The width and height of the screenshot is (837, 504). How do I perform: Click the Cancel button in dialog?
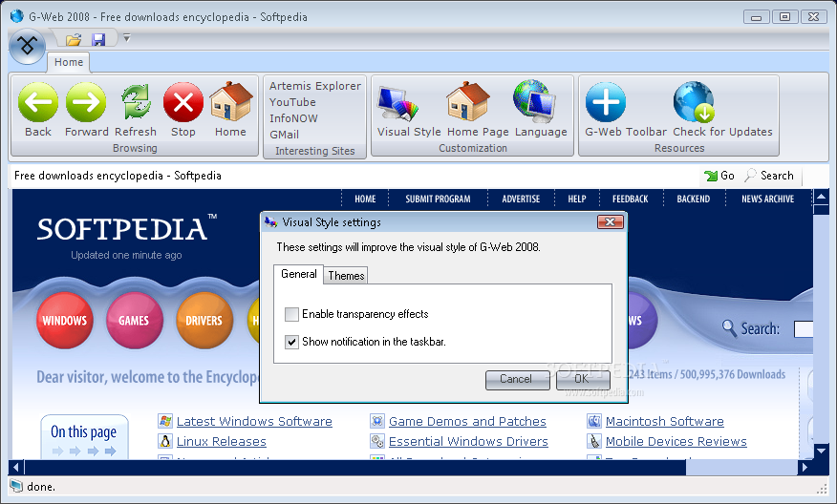pos(517,379)
